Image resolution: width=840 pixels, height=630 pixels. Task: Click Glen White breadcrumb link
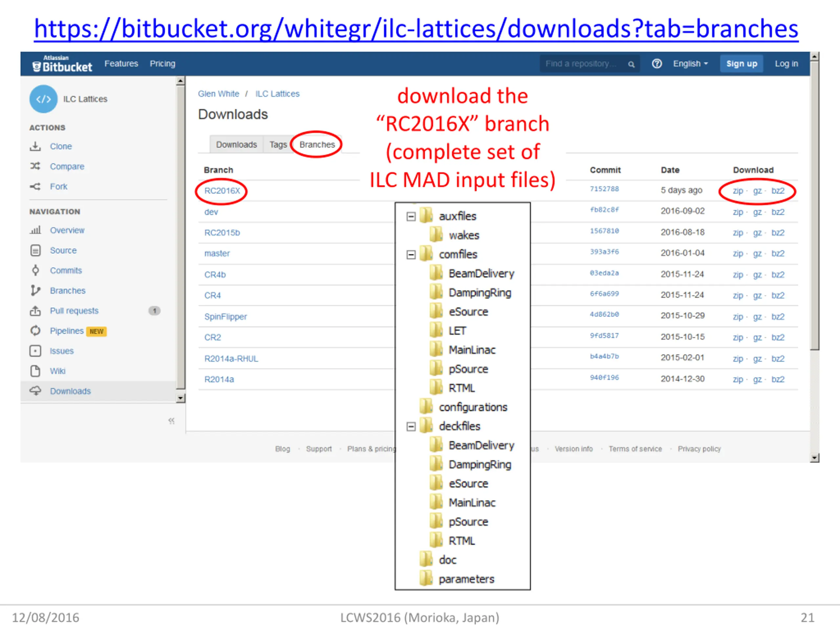[x=218, y=94]
